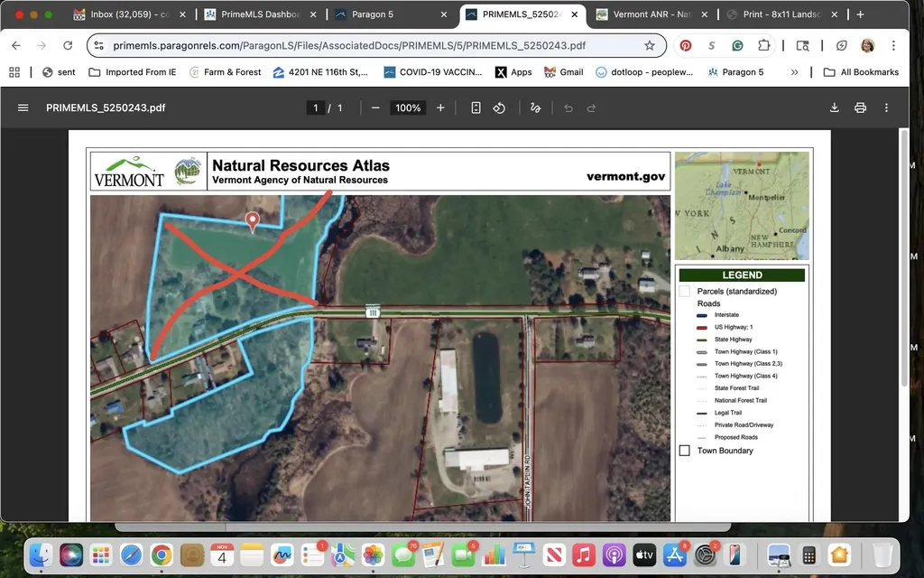Bookmark this page with star icon
The height and width of the screenshot is (578, 924).
tap(650, 45)
